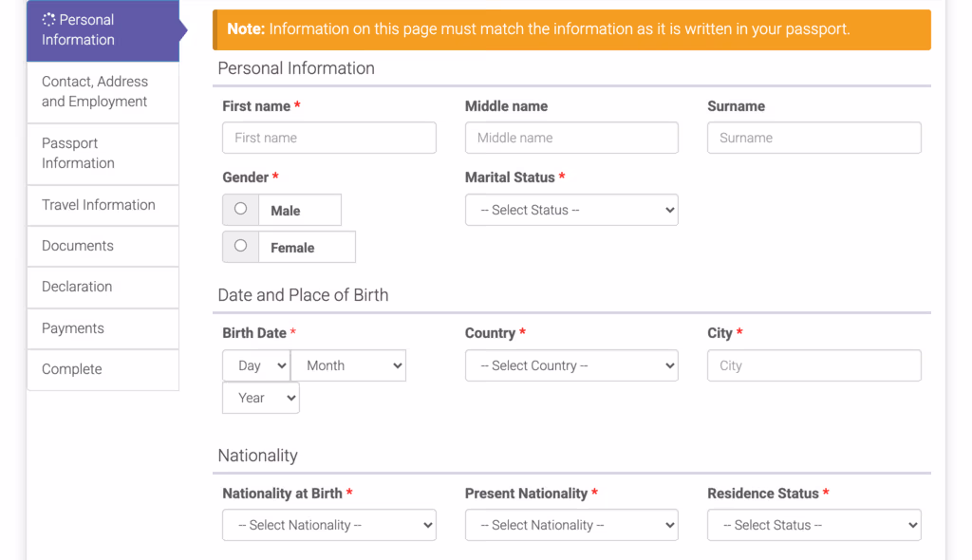Open the Nationality at Birth dropdown
The image size is (972, 560).
(x=329, y=525)
